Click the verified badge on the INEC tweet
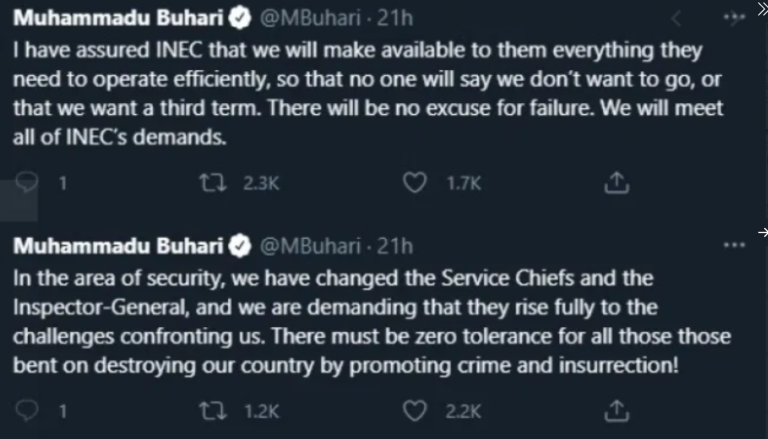Viewport: 768px width, 439px height. (240, 18)
